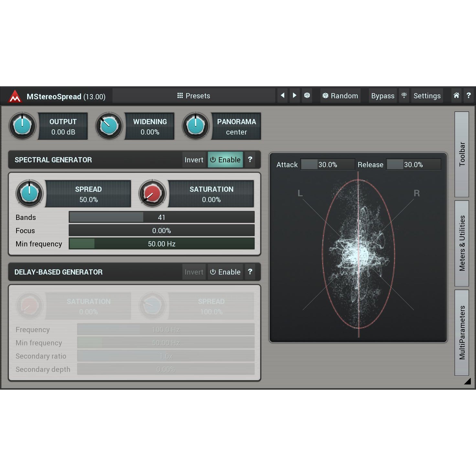Click the home icon in title bar
Viewport: 476px width, 476px height.
pyautogui.click(x=456, y=95)
